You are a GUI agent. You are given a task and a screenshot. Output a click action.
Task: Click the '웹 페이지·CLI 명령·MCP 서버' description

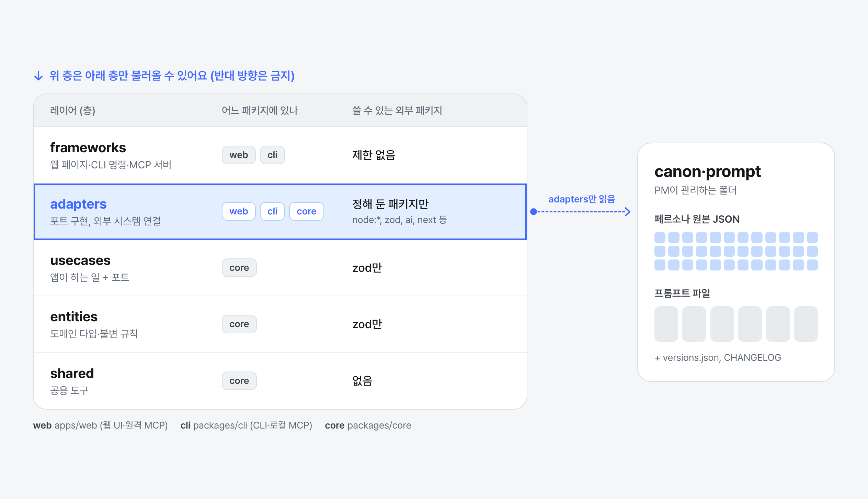(x=111, y=165)
